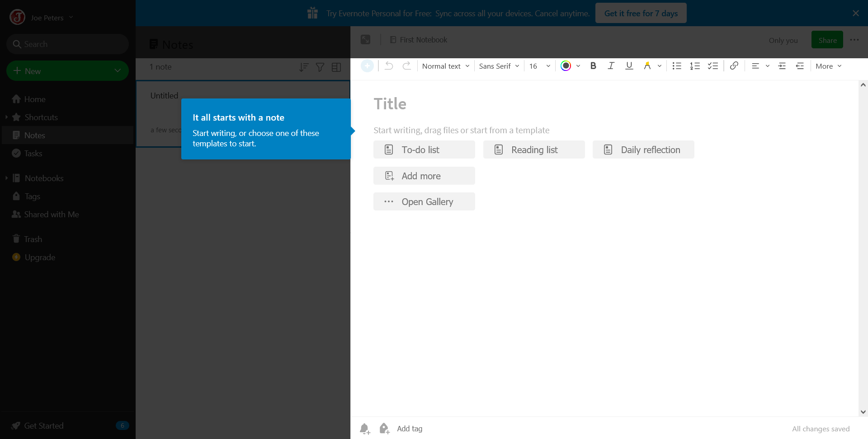This screenshot has height=439, width=868.
Task: Open the Sans Serif font dropdown
Action: tap(499, 66)
